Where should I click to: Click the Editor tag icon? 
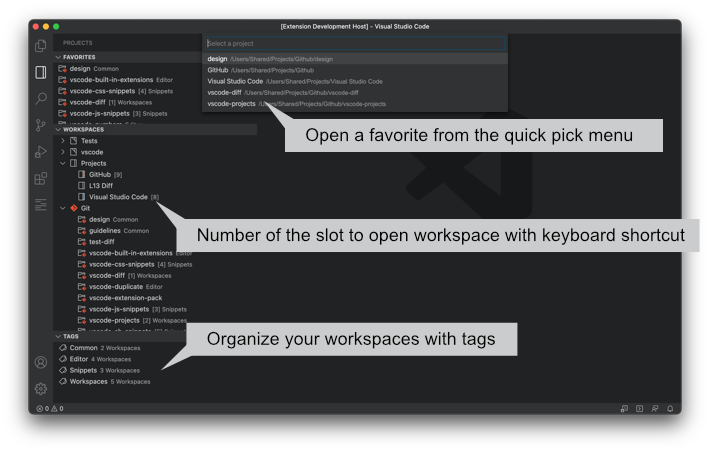(63, 359)
